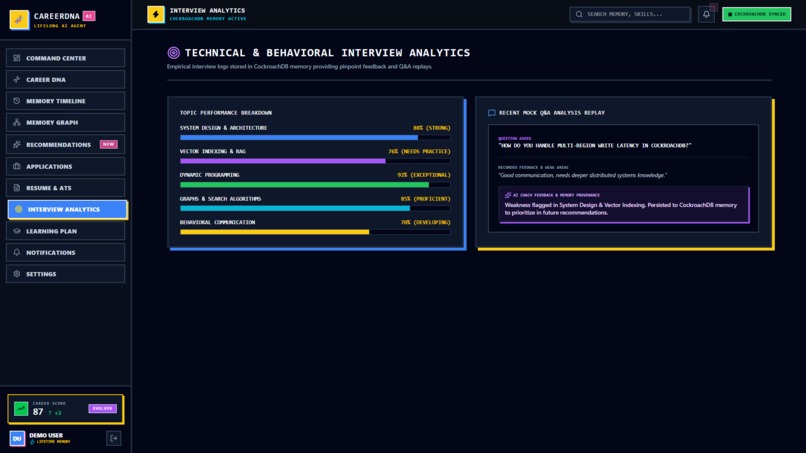The width and height of the screenshot is (806, 453).
Task: Click the Career Score card
Action: pos(65,409)
